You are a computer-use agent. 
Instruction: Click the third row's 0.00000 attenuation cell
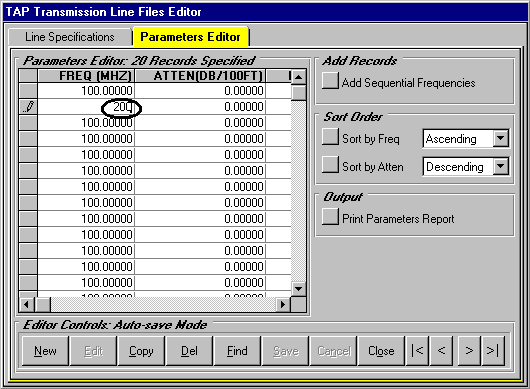[200, 123]
